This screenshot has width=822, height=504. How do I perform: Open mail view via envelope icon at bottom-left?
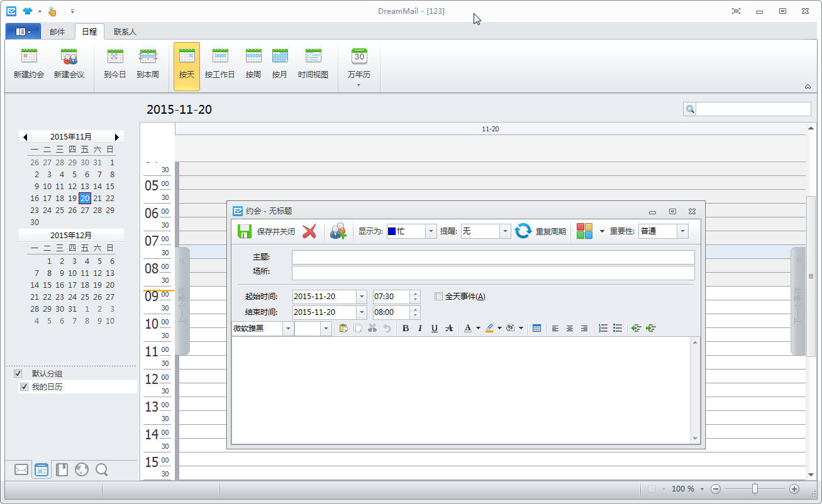pos(21,469)
